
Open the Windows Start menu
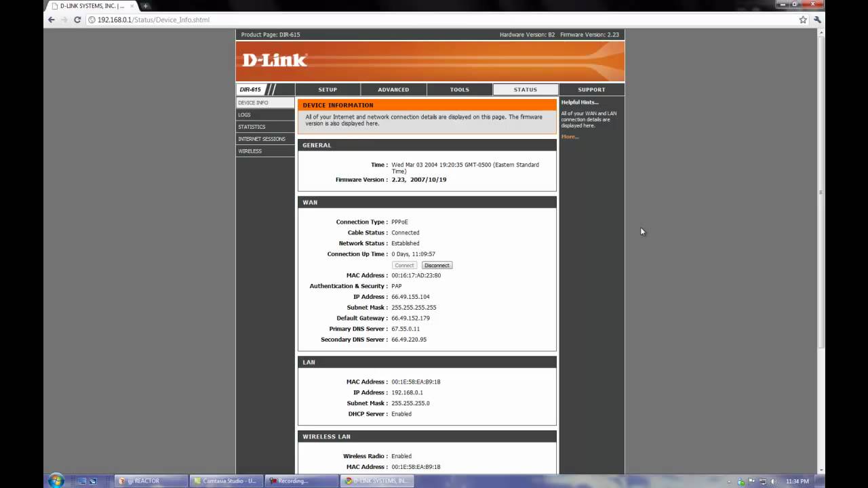[x=56, y=481]
